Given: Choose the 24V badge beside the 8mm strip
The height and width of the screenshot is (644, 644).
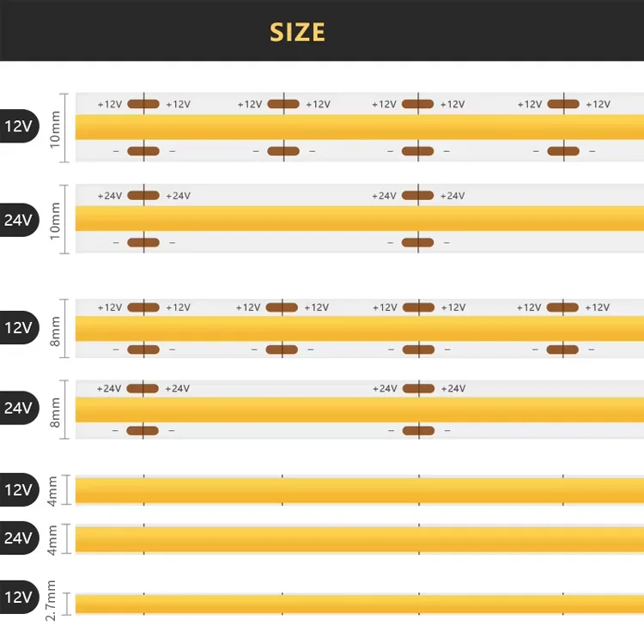Looking at the screenshot, I should pos(19,408).
